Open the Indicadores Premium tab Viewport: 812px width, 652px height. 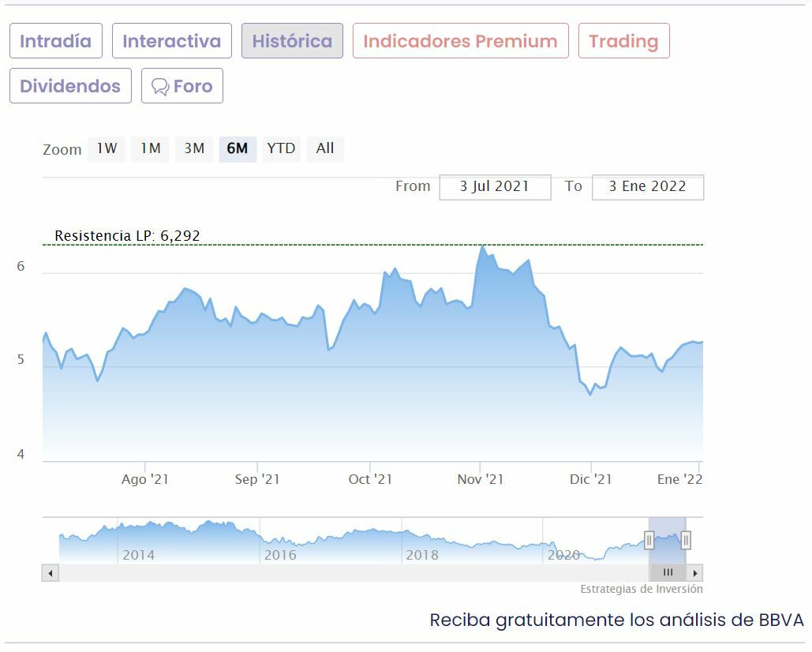[460, 41]
